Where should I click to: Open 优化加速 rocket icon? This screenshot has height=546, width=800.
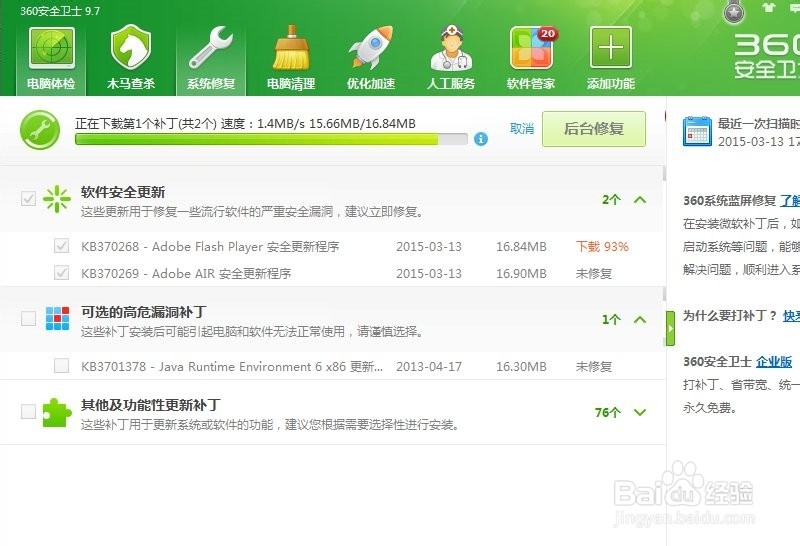(371, 47)
